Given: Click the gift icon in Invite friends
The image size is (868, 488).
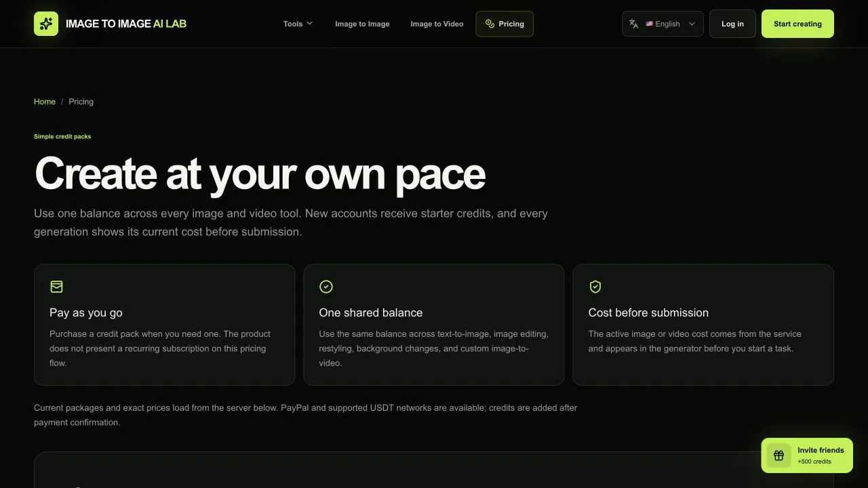Looking at the screenshot, I should pyautogui.click(x=778, y=455).
